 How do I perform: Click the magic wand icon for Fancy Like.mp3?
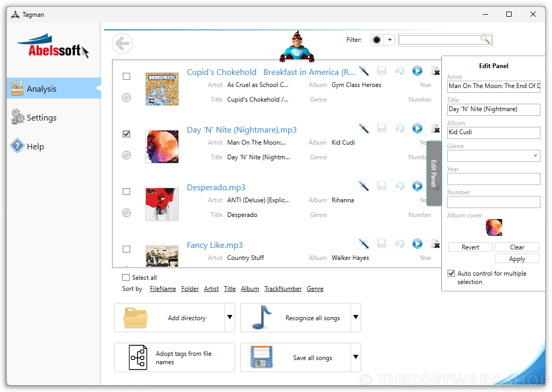click(x=364, y=244)
